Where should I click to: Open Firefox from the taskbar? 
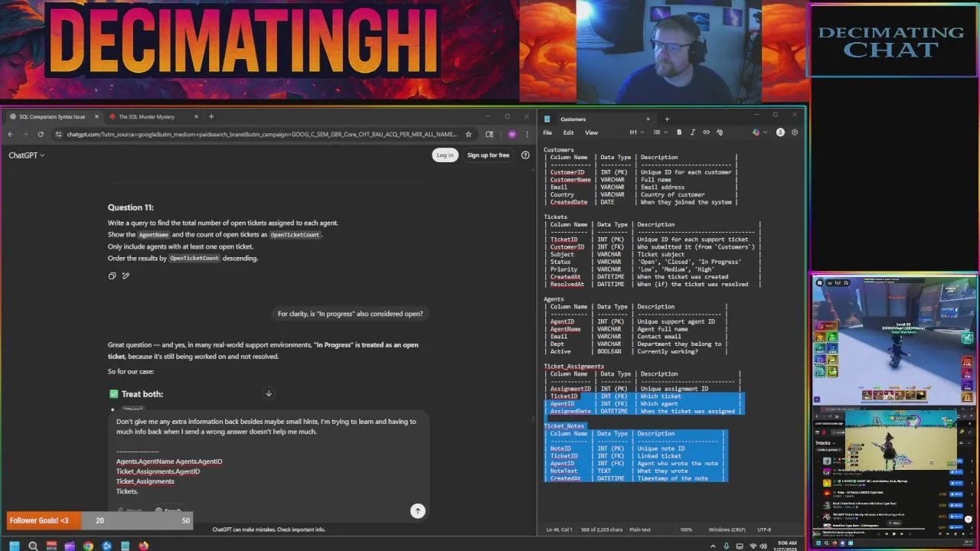(143, 546)
